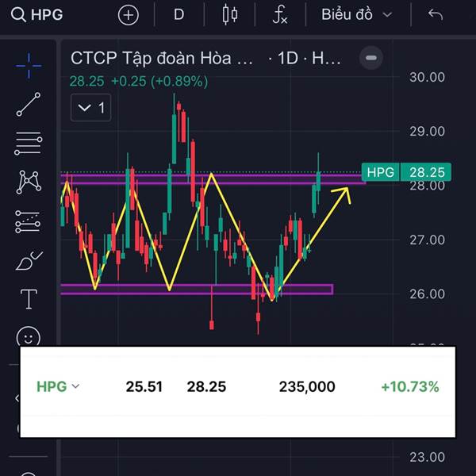
Task: Click the 30.00 price axis label
Action: 427,77
